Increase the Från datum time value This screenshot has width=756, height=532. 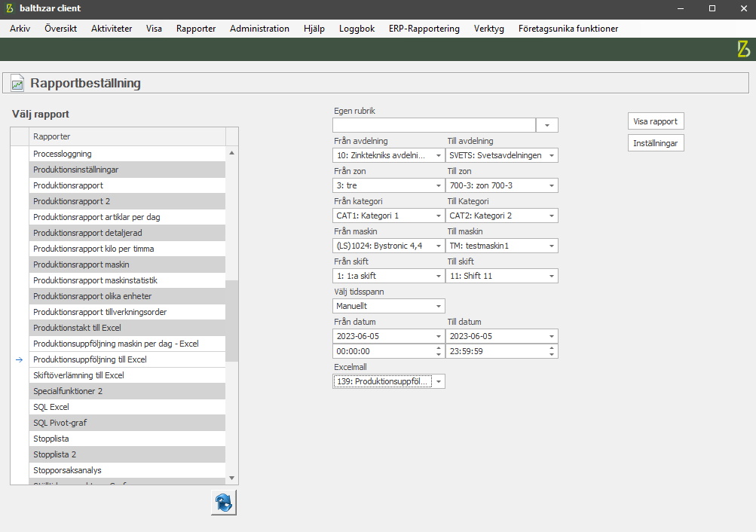439,348
